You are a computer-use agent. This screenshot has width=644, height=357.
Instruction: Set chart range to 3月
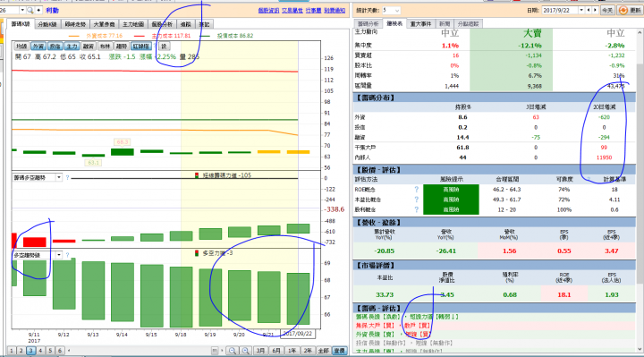[x=260, y=351]
